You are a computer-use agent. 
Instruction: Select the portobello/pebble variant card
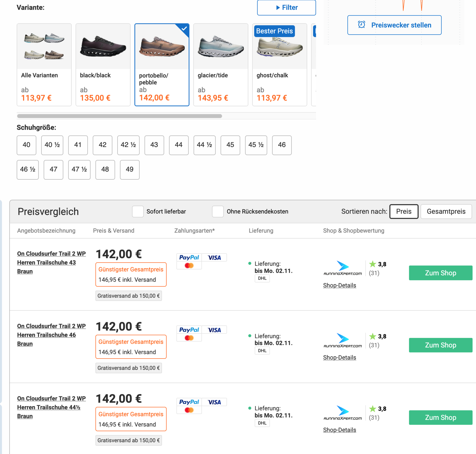162,65
